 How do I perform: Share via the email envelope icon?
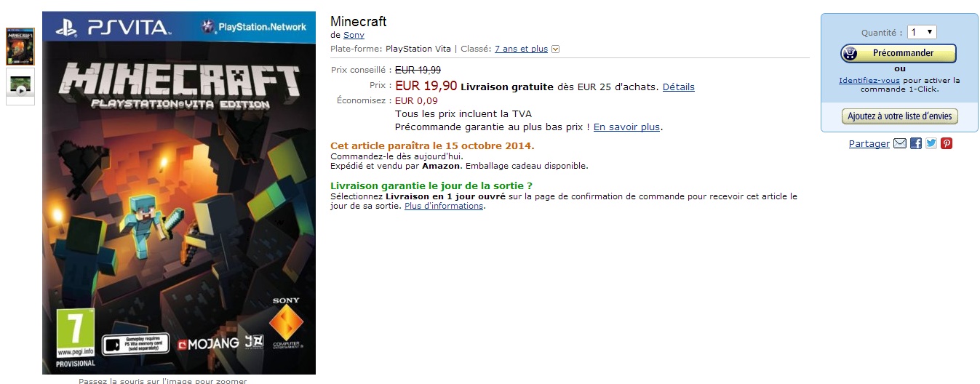(900, 143)
